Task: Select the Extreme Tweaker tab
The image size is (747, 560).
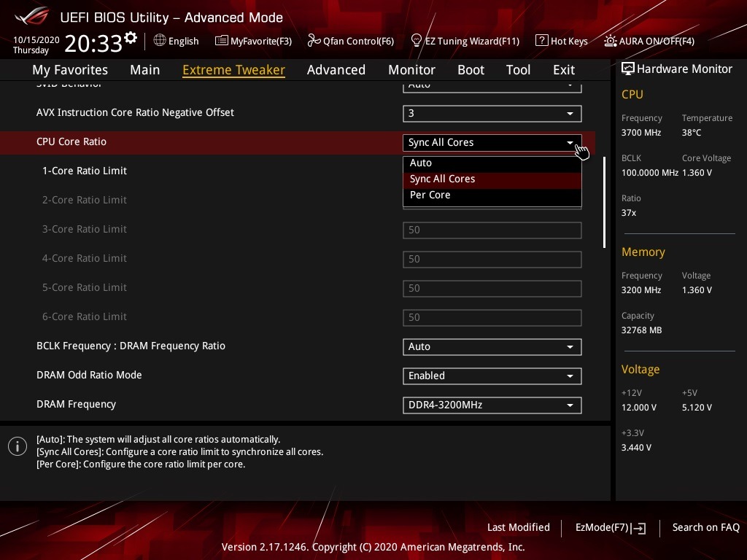Action: pos(234,69)
